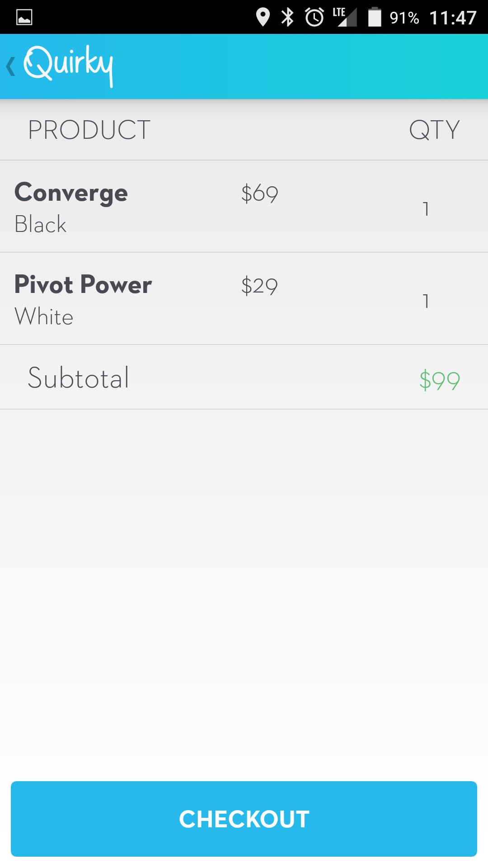Viewport: 488px width, 868px height.
Task: Tap the Converge quantity value
Action: pyautogui.click(x=426, y=209)
